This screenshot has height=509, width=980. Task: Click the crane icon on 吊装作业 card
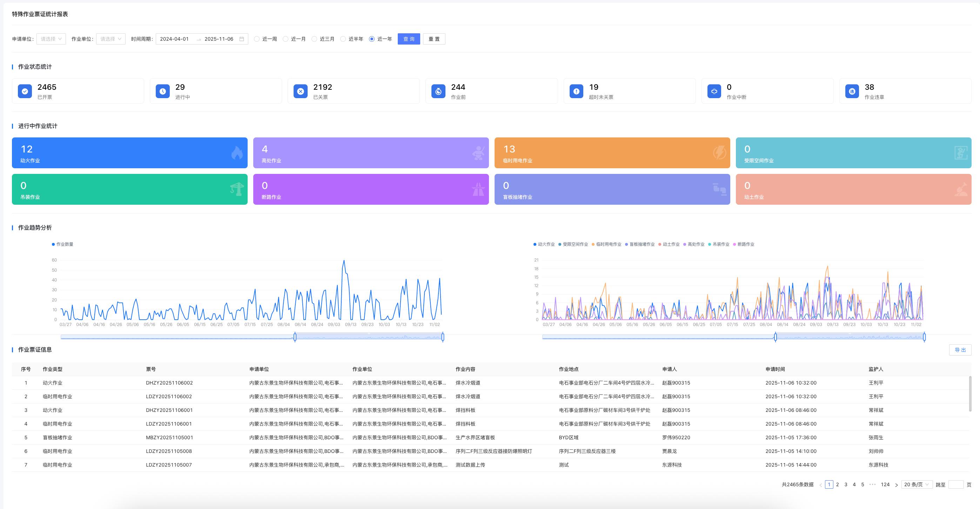pyautogui.click(x=237, y=189)
